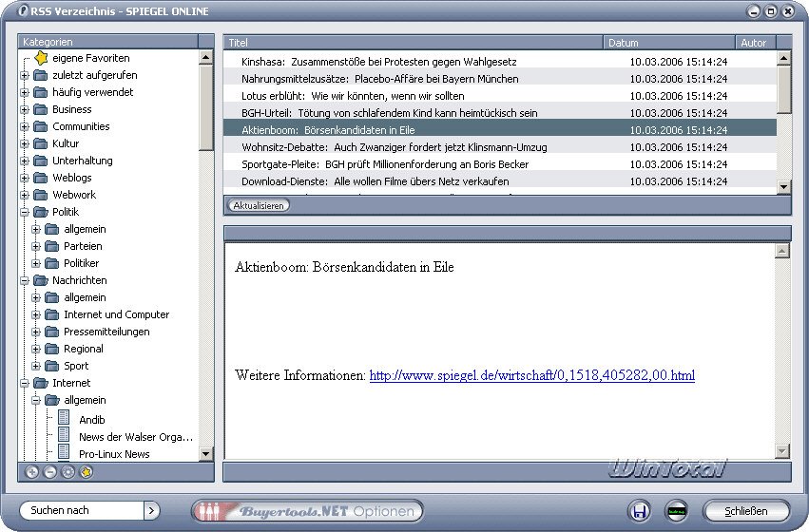This screenshot has width=809, height=532.
Task: Collapse the allgemein folder under Internet
Action: [35, 400]
